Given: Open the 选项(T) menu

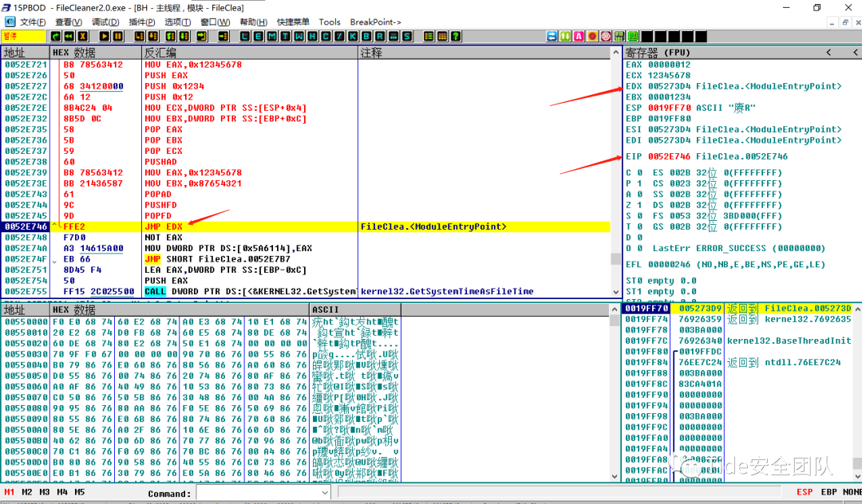Looking at the screenshot, I should [177, 22].
